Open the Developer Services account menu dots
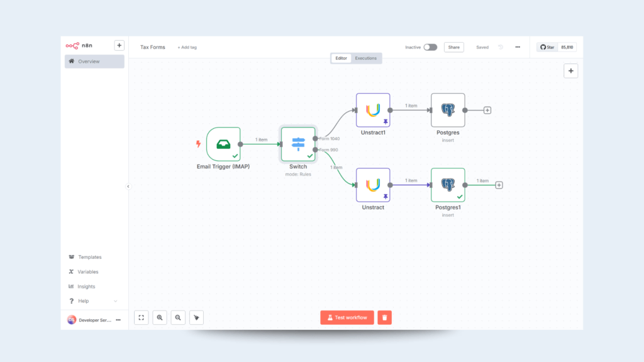The height and width of the screenshot is (362, 644). pyautogui.click(x=118, y=320)
